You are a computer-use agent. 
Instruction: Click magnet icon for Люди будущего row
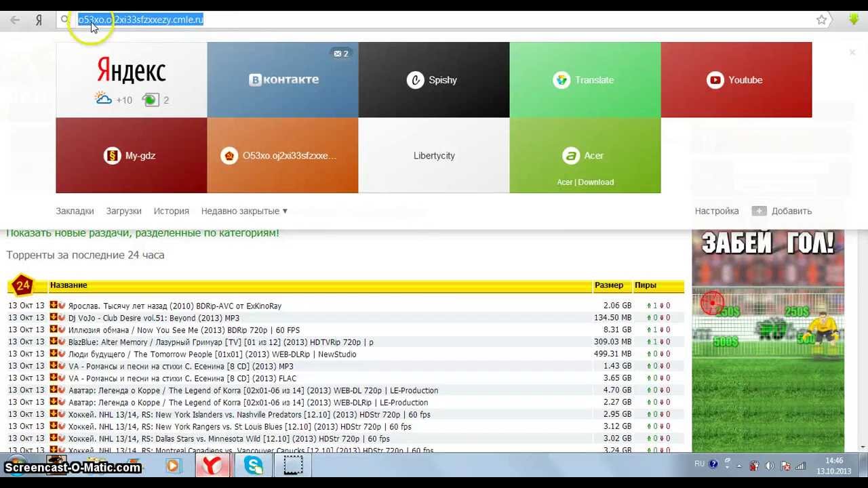coord(62,354)
